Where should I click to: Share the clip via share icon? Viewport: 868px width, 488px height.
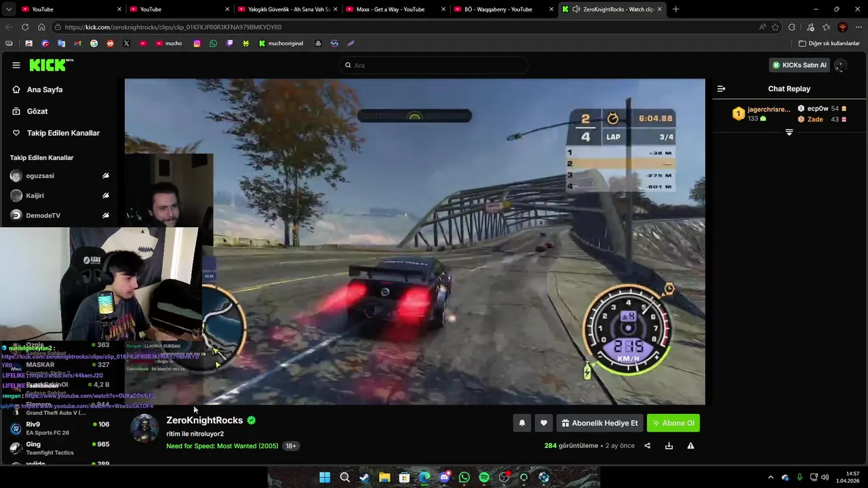click(x=647, y=446)
